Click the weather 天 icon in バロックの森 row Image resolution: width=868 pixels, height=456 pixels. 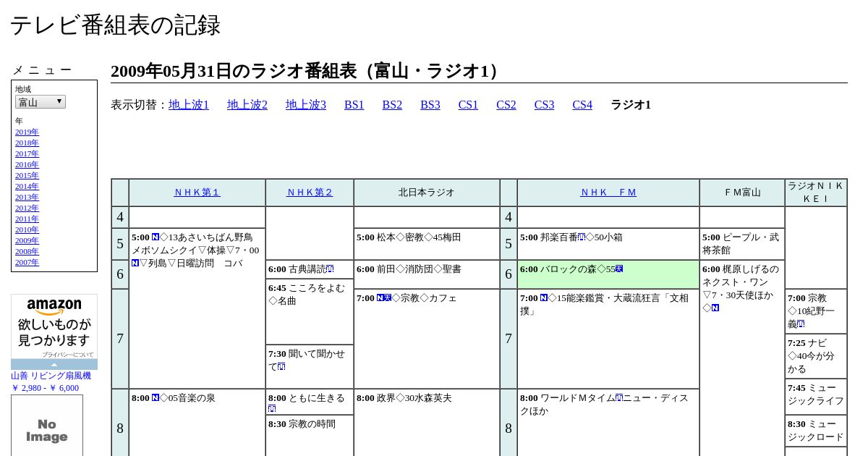[x=619, y=269]
